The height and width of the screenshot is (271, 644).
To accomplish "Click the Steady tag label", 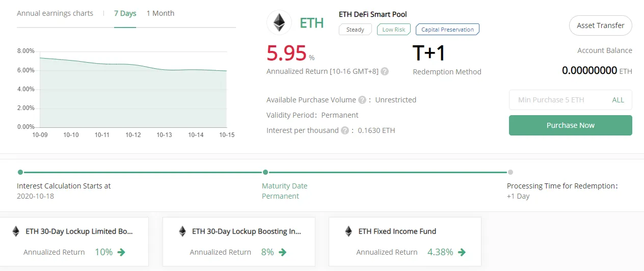I will [355, 30].
